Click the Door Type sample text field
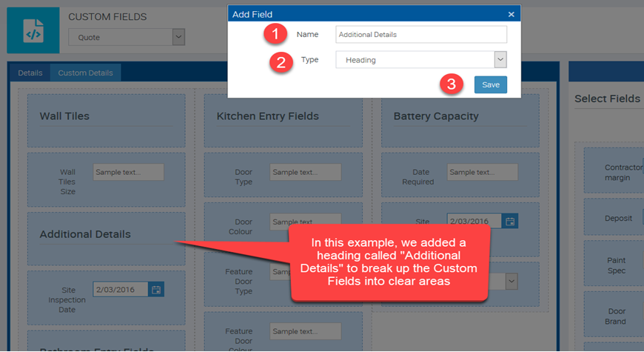The width and height of the screenshot is (644, 352). (305, 172)
